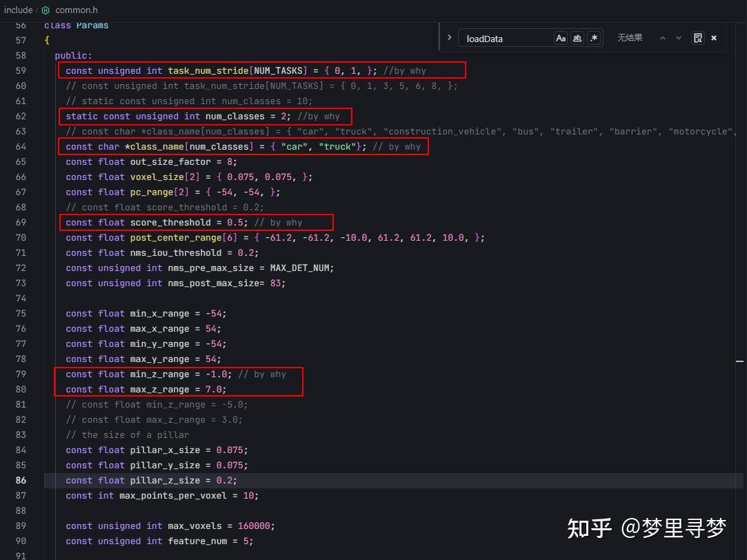
Task: Click comment '// the size of a pillar'
Action: [128, 434]
